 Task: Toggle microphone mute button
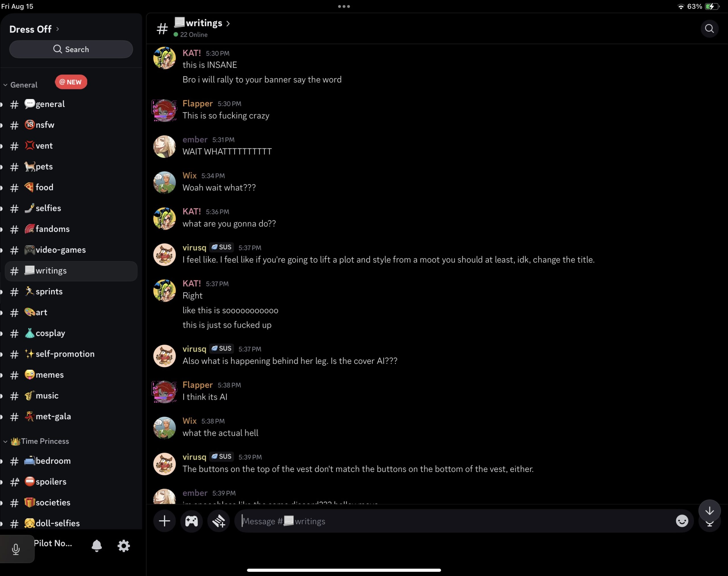pyautogui.click(x=16, y=549)
